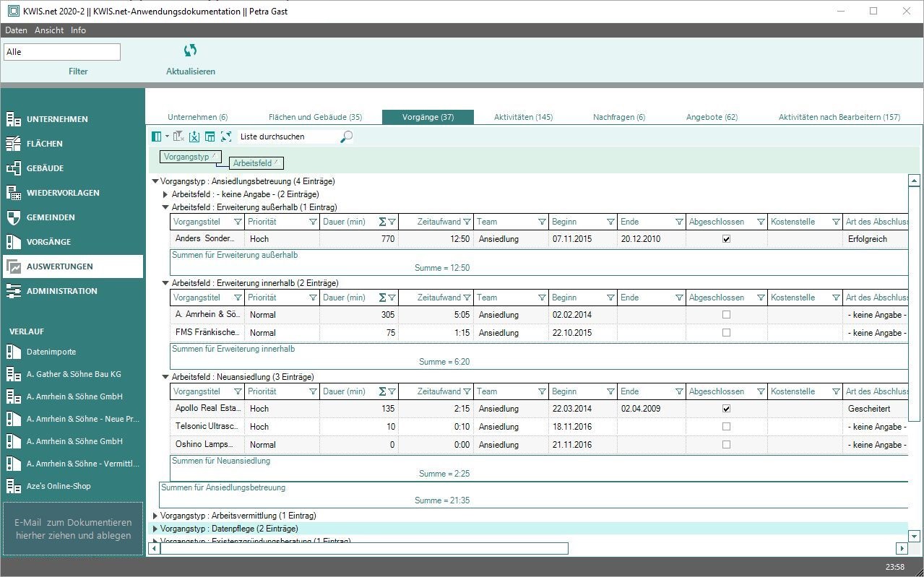924x577 pixels.
Task: Collapse Arbeitsfeld Neuansiedlung group
Action: pyautogui.click(x=166, y=377)
